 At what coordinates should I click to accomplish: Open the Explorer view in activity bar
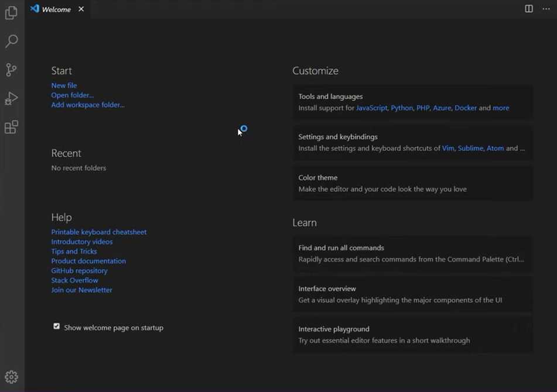(11, 13)
